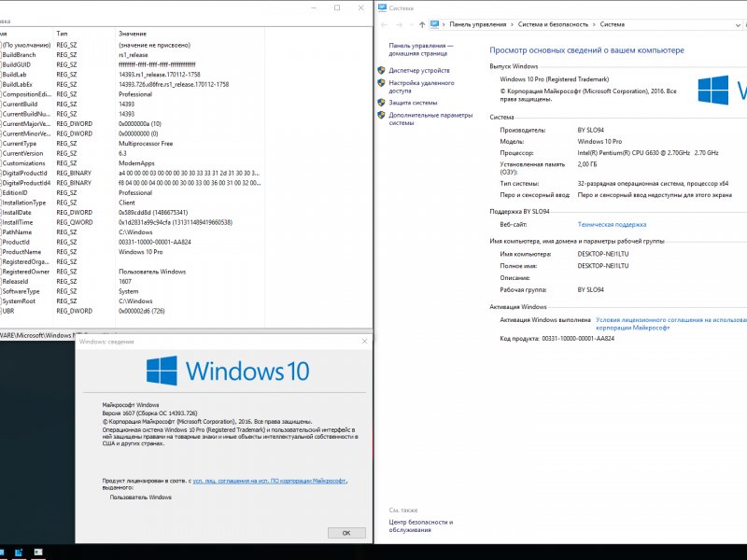This screenshot has height=560, width=747.
Task: Click shield icon beside Настройка удаленного доступа
Action: [x=381, y=83]
